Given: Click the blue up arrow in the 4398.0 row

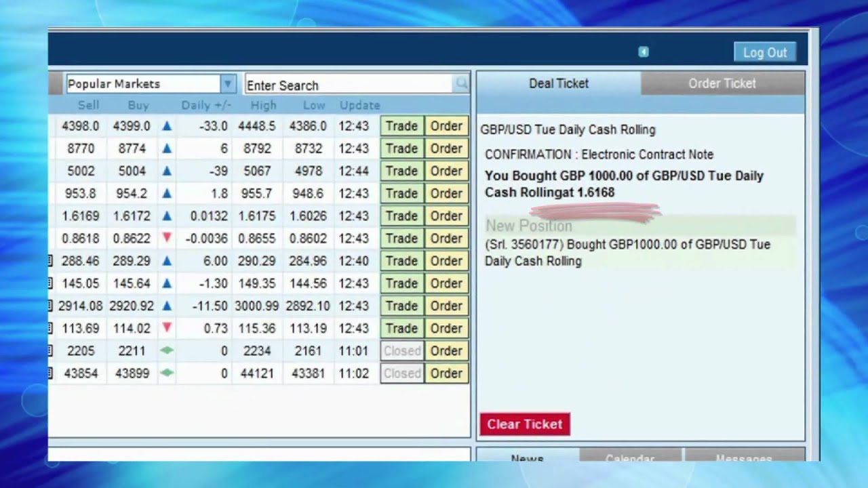Looking at the screenshot, I should click(x=167, y=126).
